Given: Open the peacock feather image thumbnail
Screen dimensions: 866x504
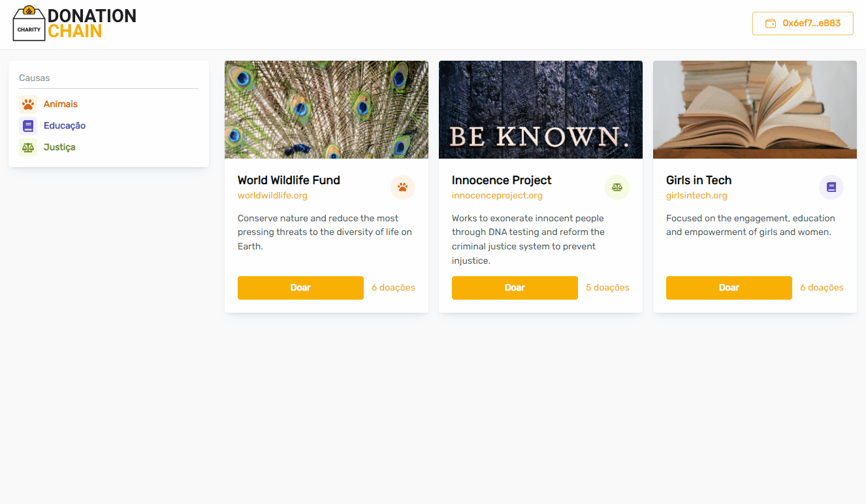Looking at the screenshot, I should [327, 110].
